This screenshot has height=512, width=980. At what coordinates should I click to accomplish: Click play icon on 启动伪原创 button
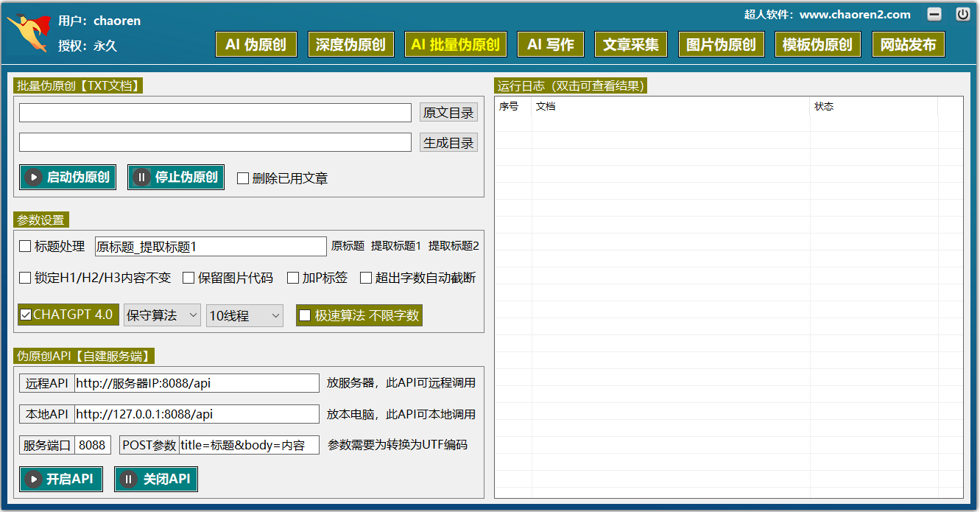click(x=33, y=178)
